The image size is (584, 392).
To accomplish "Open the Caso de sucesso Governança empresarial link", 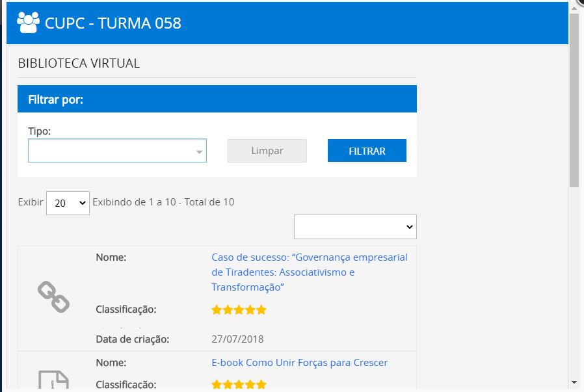I will 309,272.
